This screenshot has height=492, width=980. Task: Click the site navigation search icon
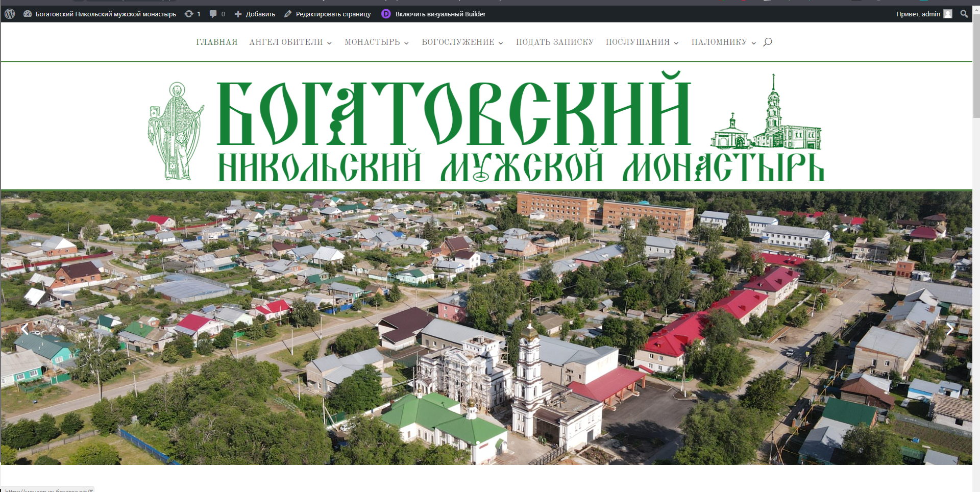point(767,42)
